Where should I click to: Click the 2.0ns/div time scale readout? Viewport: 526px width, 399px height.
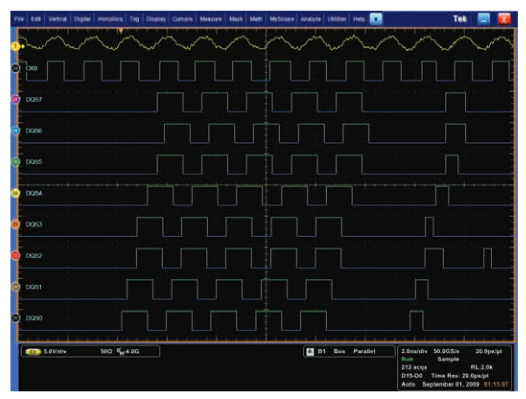415,351
